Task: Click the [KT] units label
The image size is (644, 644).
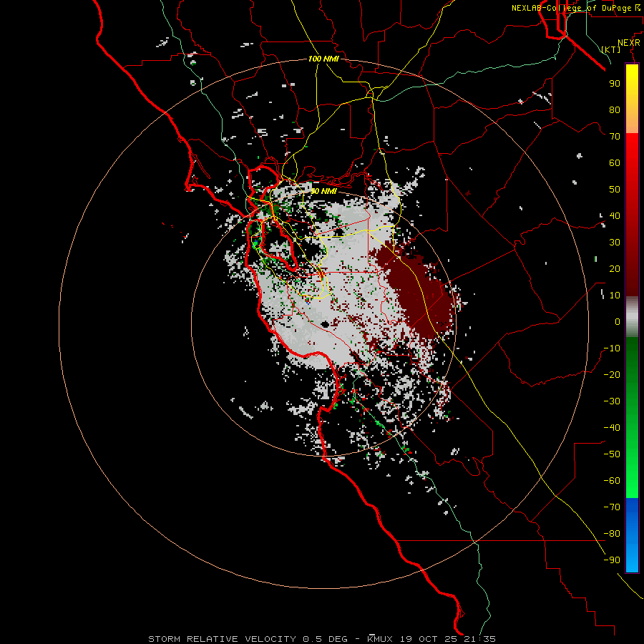Action: tap(610, 49)
